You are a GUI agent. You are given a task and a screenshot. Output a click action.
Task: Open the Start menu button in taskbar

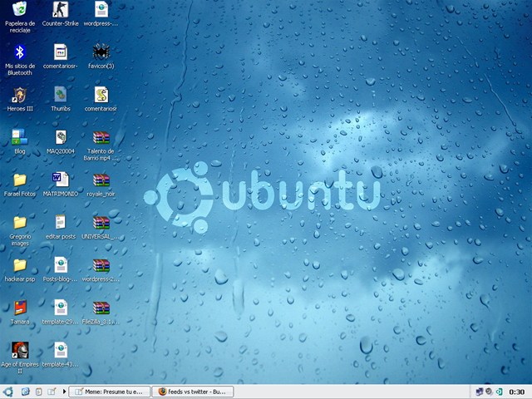click(7, 392)
